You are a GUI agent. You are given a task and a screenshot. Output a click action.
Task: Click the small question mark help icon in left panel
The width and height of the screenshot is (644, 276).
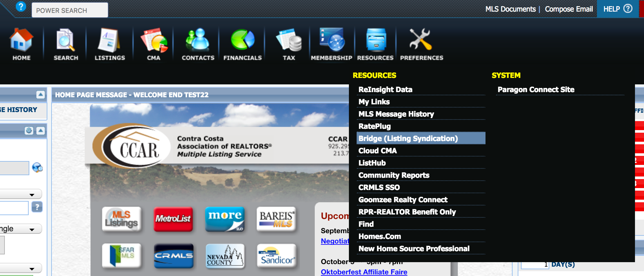tap(37, 207)
